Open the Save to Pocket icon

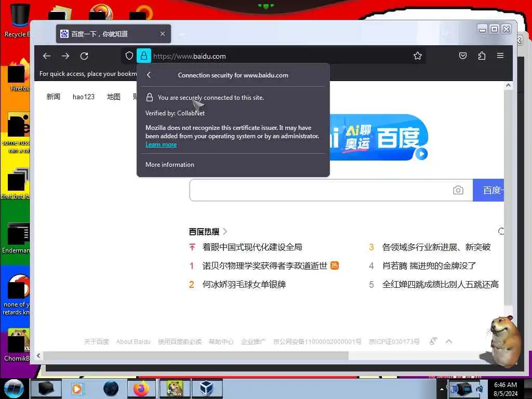(x=463, y=56)
